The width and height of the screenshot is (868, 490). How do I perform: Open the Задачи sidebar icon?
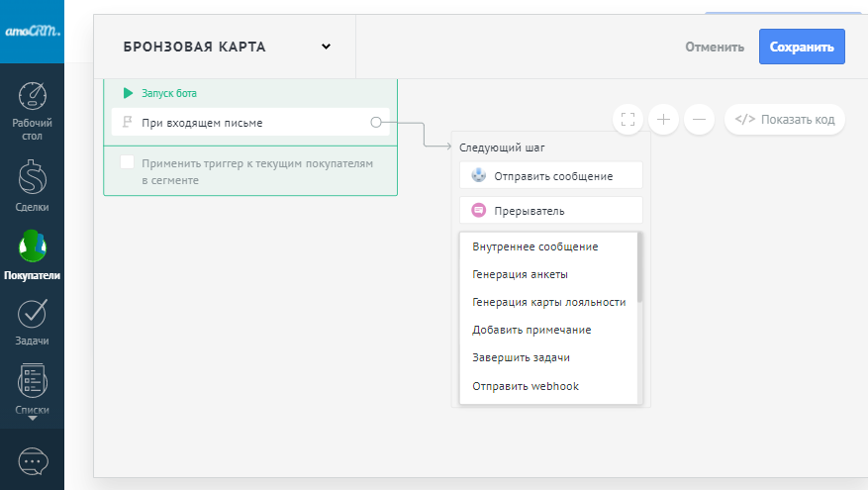click(x=33, y=314)
